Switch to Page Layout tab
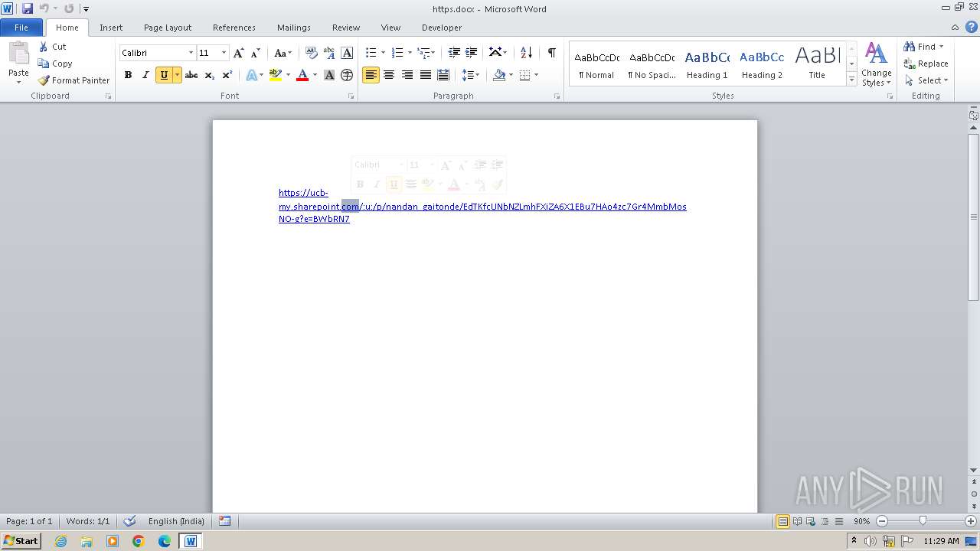 [168, 28]
